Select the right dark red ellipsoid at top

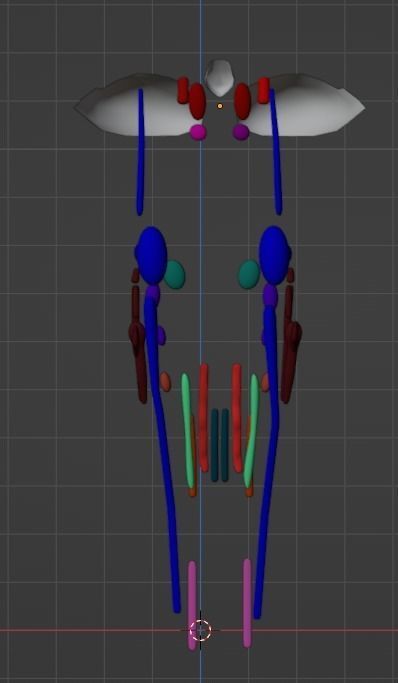point(243,101)
